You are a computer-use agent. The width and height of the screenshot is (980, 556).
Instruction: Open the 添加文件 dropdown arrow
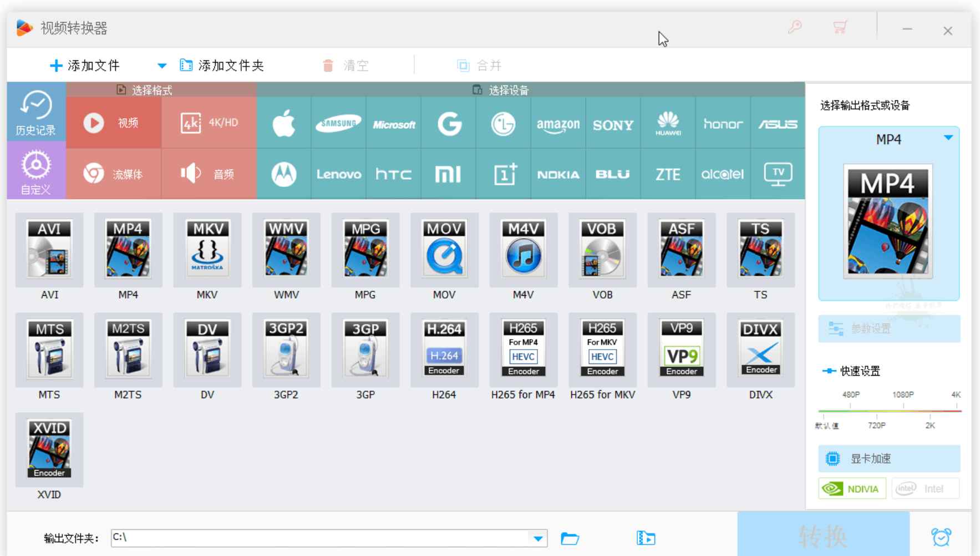click(x=161, y=65)
